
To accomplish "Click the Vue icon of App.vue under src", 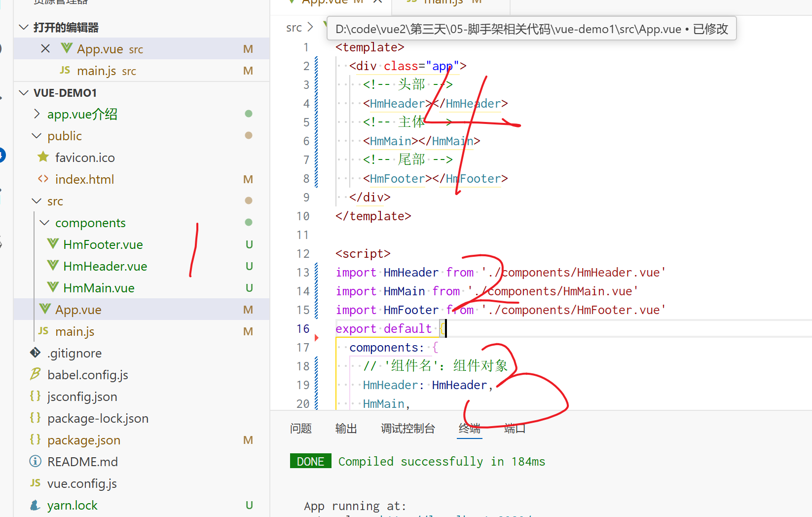I will (45, 309).
